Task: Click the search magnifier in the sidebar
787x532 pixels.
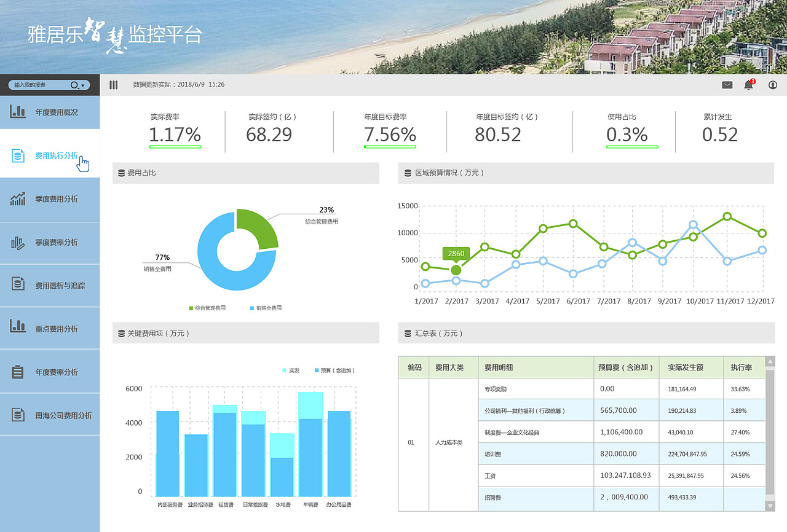Action: point(75,85)
